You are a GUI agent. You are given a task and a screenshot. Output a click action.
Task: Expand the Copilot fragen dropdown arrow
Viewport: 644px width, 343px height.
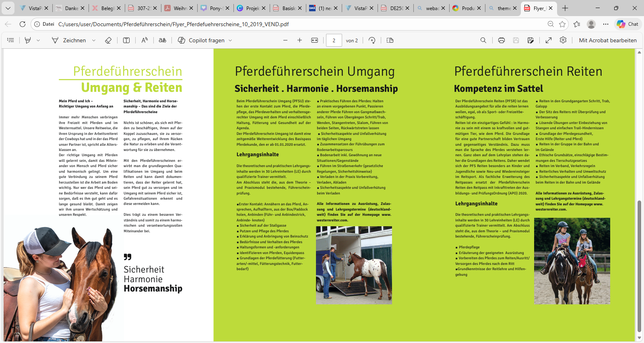click(x=230, y=40)
